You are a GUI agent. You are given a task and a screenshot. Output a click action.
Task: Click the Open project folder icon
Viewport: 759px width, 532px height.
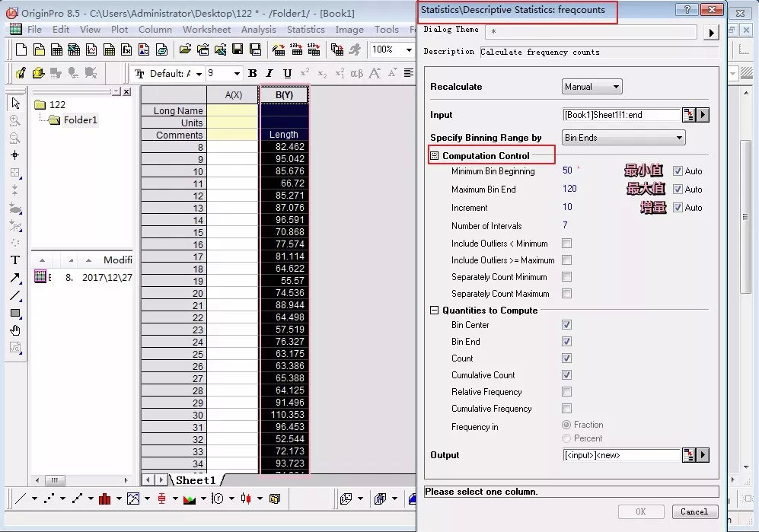[x=185, y=49]
